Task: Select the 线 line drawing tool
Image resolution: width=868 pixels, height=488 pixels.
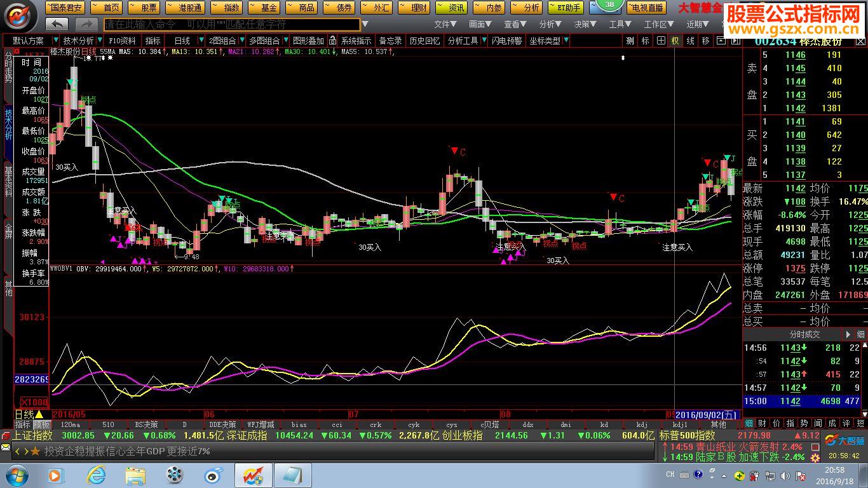Action: click(690, 41)
